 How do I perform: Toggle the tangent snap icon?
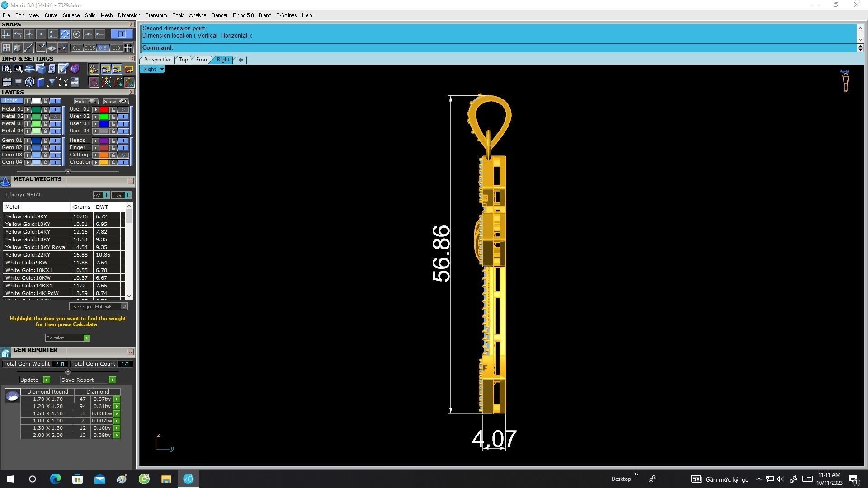point(18,34)
